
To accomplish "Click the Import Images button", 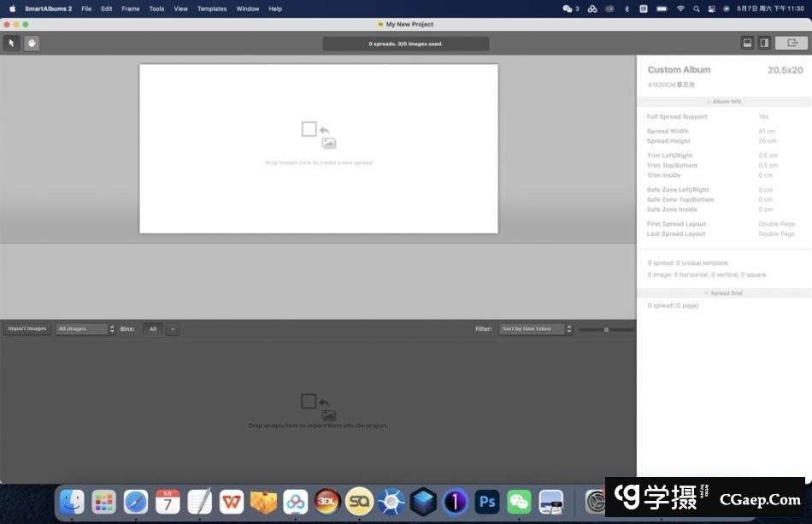I will point(27,329).
